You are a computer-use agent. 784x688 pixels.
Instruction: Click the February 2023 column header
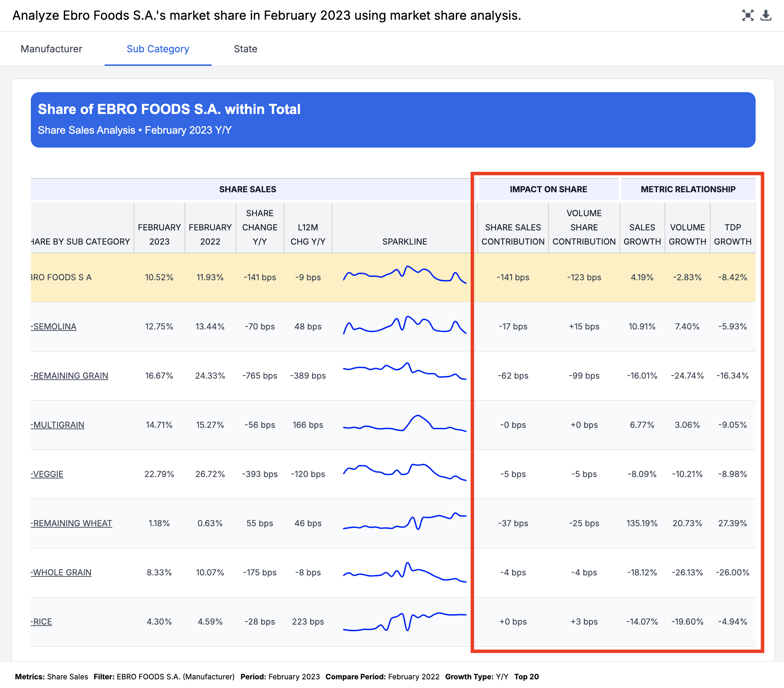[159, 235]
